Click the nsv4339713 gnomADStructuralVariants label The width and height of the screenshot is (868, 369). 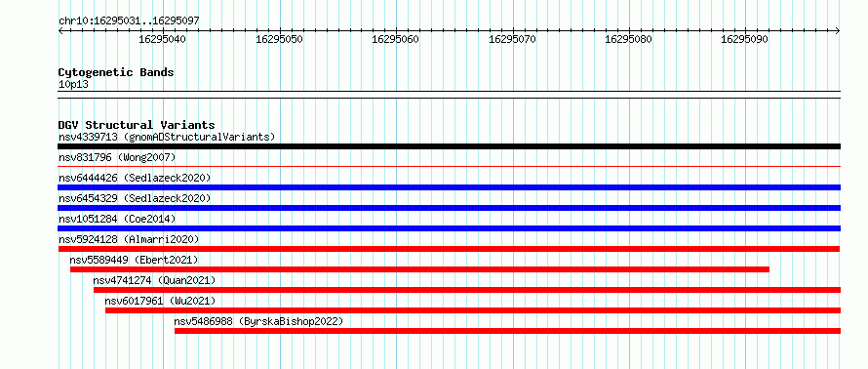pos(167,137)
